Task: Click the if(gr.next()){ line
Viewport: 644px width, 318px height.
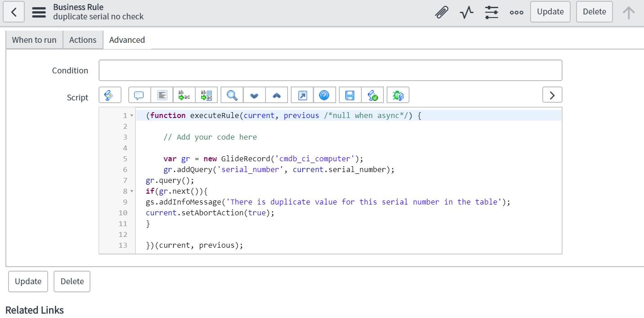Action: [176, 191]
